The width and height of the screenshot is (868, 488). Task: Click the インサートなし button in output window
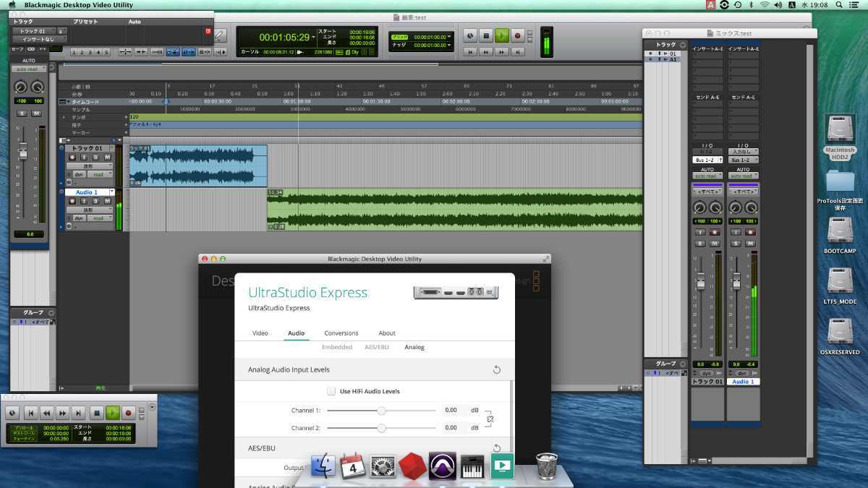click(38, 40)
